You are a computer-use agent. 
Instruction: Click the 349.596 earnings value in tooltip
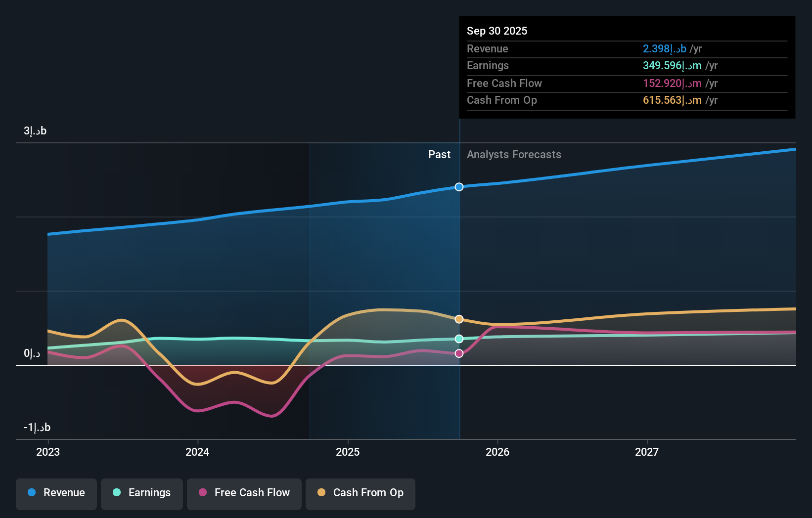[673, 66]
